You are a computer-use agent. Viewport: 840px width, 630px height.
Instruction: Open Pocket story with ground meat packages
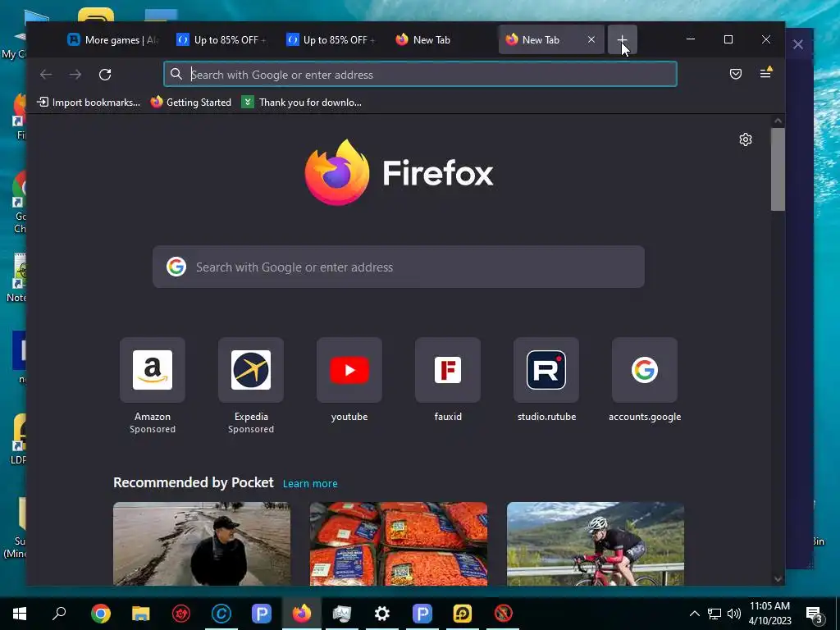[399, 543]
